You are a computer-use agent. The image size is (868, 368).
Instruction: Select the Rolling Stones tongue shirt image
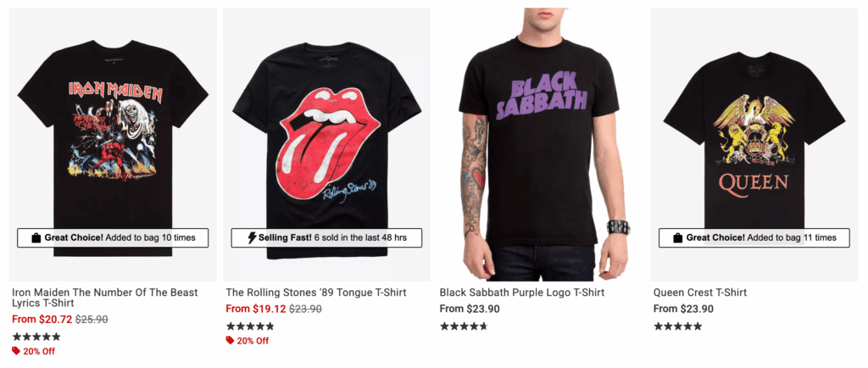(x=326, y=136)
